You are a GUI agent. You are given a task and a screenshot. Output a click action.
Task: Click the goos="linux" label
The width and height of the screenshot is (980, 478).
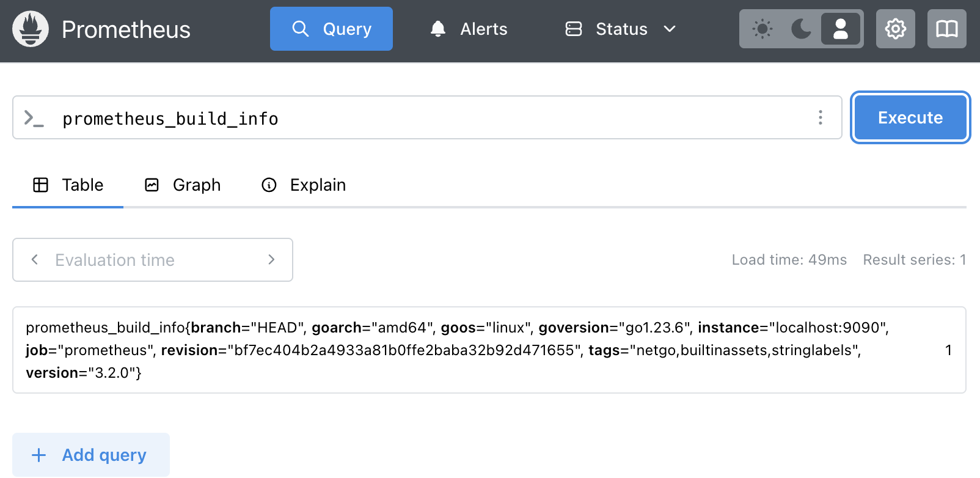[x=486, y=328]
